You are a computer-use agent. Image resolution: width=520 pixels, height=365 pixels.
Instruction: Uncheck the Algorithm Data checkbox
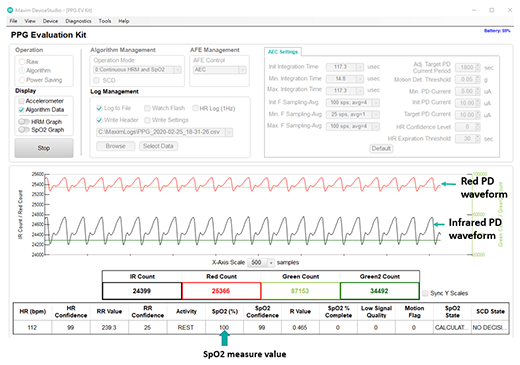(x=21, y=110)
